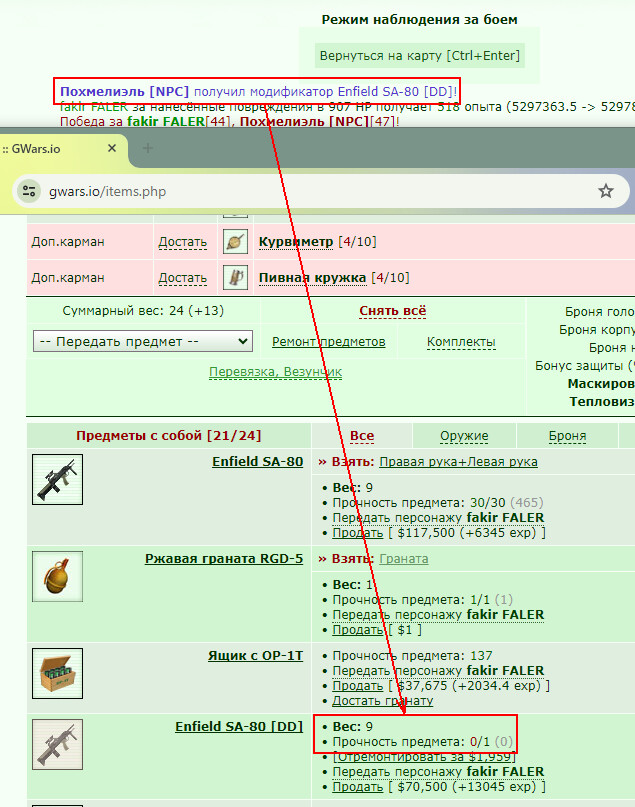
Task: Open Enfield SA-80 [DD] item link
Action: click(x=239, y=727)
